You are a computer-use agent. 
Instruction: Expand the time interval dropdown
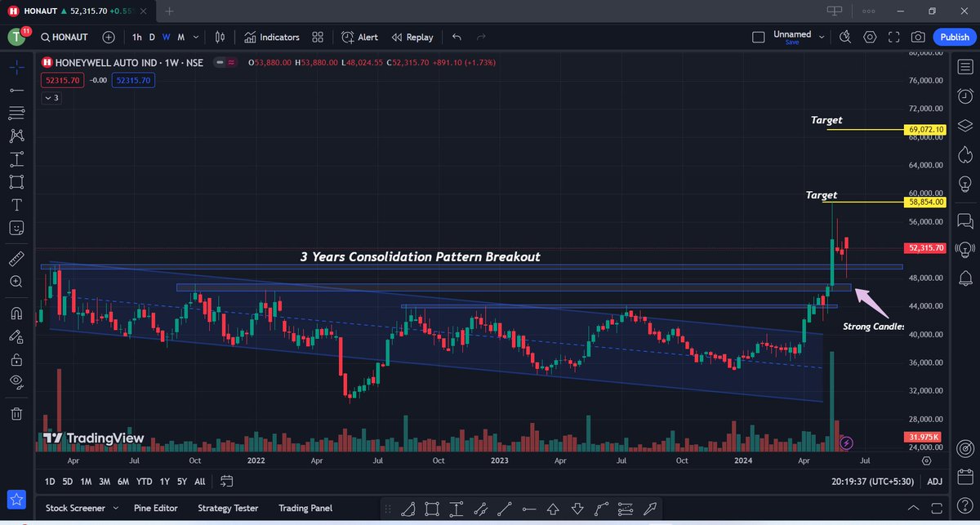click(x=196, y=37)
